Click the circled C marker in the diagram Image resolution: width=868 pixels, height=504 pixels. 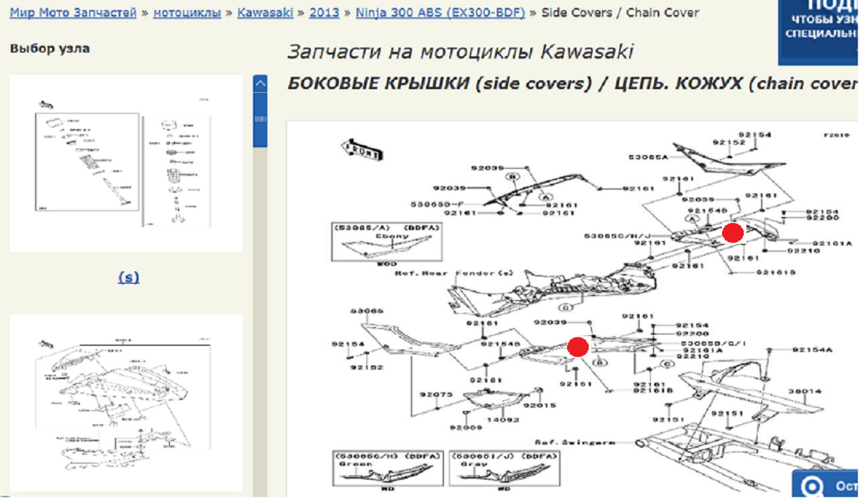pyautogui.click(x=667, y=364)
